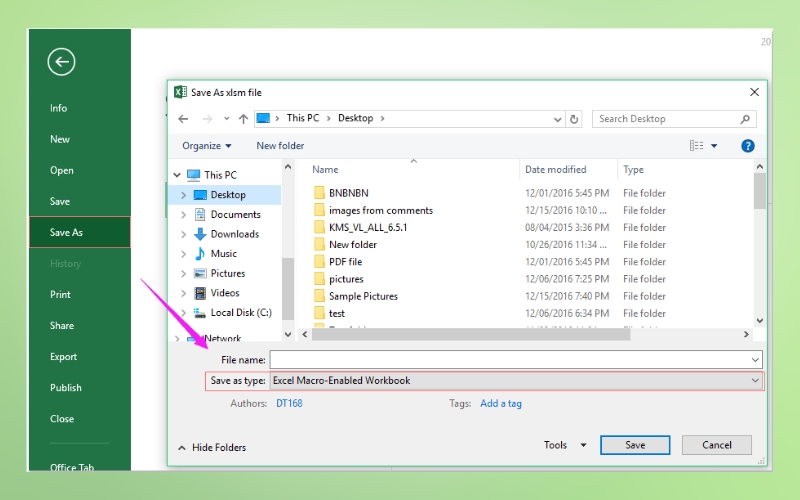
Task: Click the search magnifier icon
Action: pos(745,119)
